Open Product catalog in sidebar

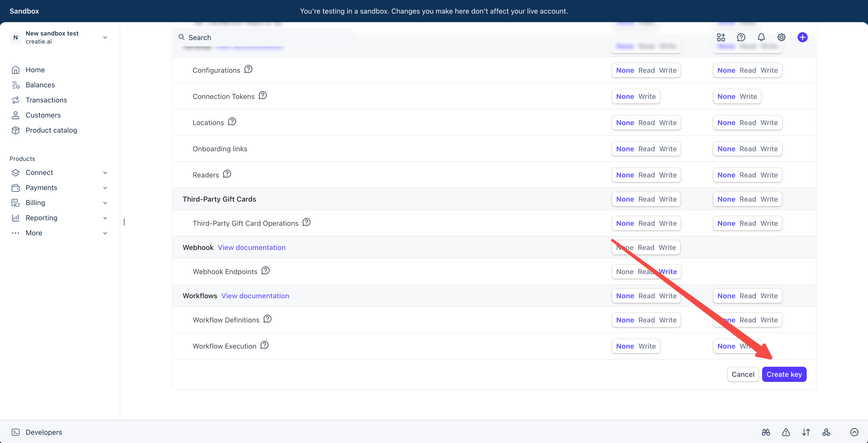(x=51, y=130)
